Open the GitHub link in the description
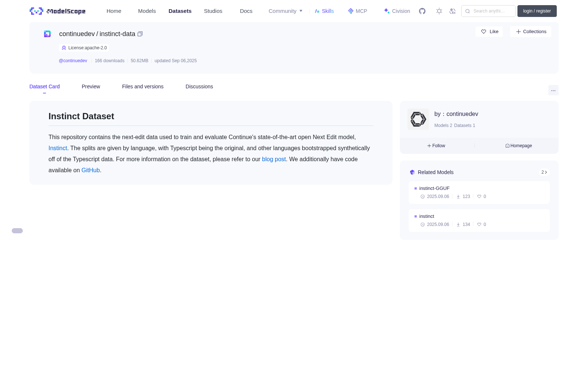The height and width of the screenshot is (368, 588). [91, 170]
